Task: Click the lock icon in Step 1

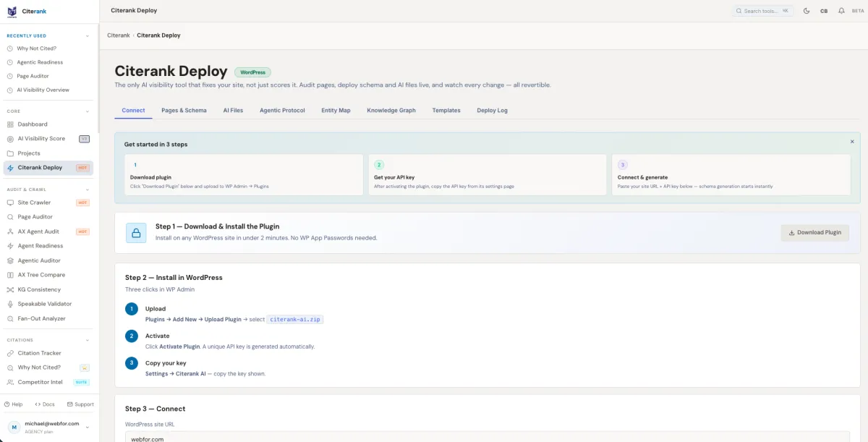Action: tap(136, 232)
